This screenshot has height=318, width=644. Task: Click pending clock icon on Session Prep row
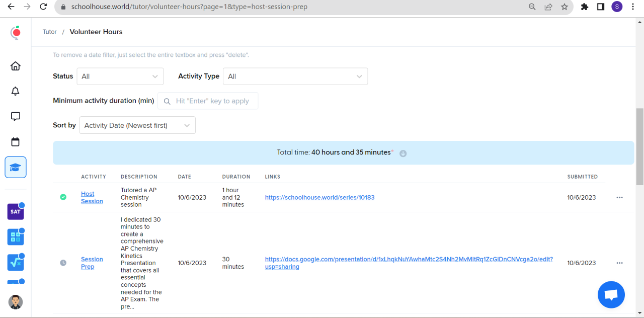(63, 263)
